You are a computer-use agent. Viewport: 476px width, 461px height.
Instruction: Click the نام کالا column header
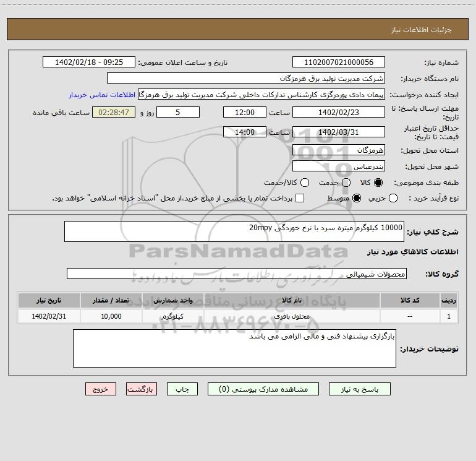coord(292,300)
